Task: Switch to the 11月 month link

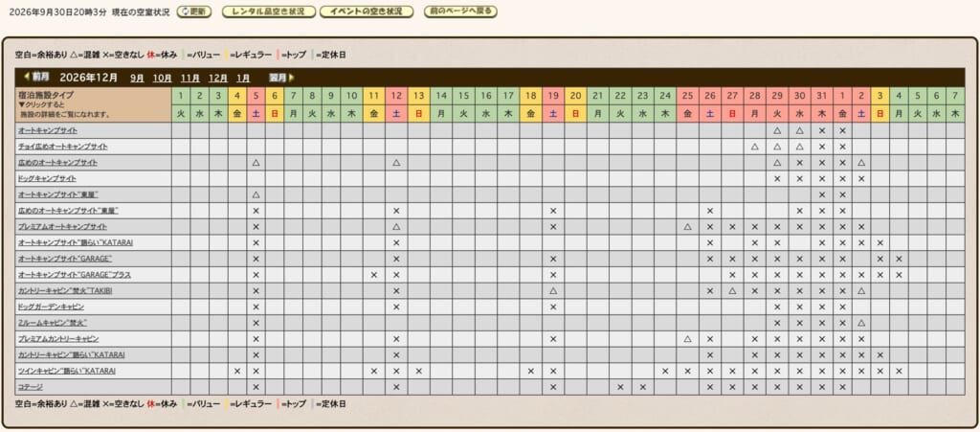Action: [x=190, y=79]
